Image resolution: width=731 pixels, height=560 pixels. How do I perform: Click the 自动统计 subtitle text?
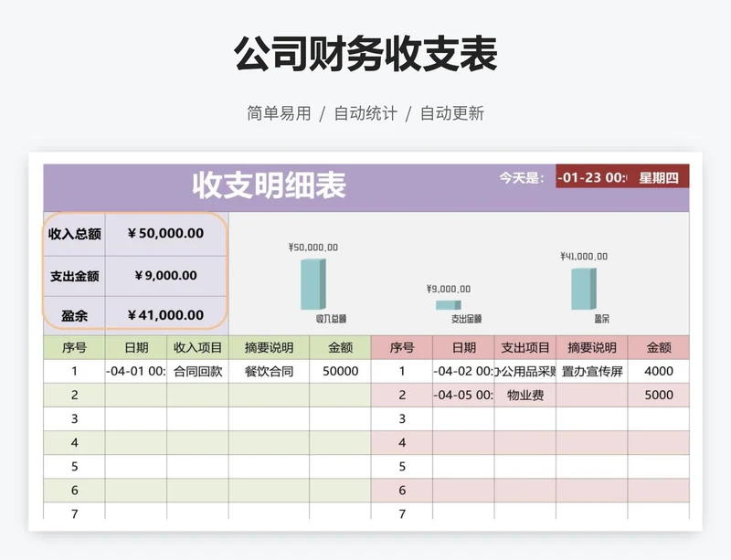tap(365, 113)
